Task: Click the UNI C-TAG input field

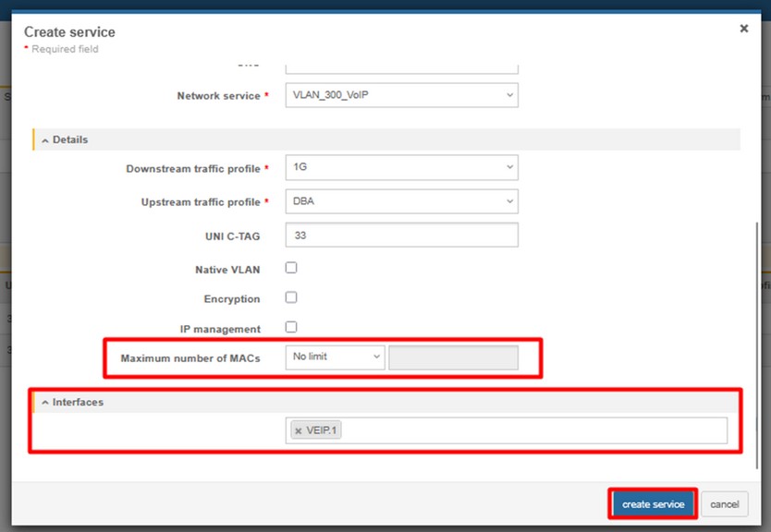Action: (401, 236)
